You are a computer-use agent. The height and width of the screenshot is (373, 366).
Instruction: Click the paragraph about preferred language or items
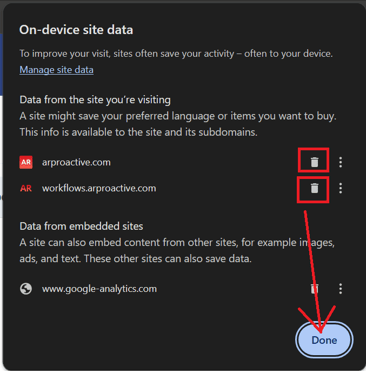[x=178, y=124]
